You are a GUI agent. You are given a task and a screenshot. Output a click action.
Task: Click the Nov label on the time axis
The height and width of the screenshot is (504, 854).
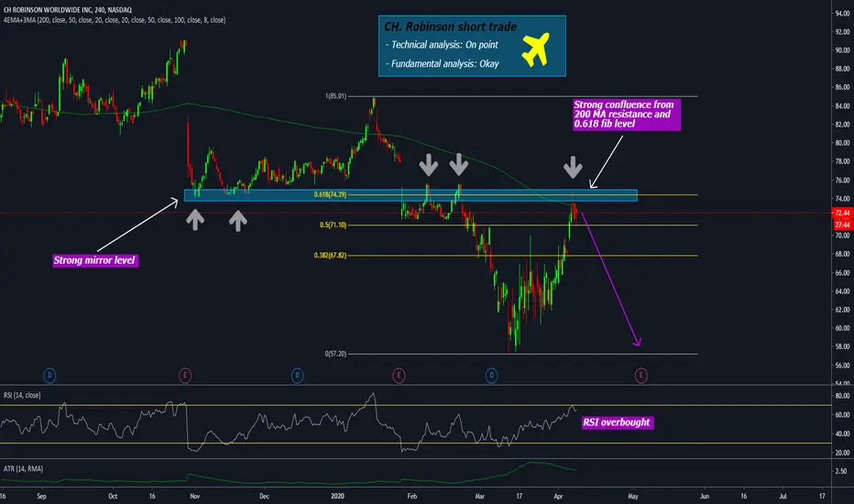click(194, 497)
